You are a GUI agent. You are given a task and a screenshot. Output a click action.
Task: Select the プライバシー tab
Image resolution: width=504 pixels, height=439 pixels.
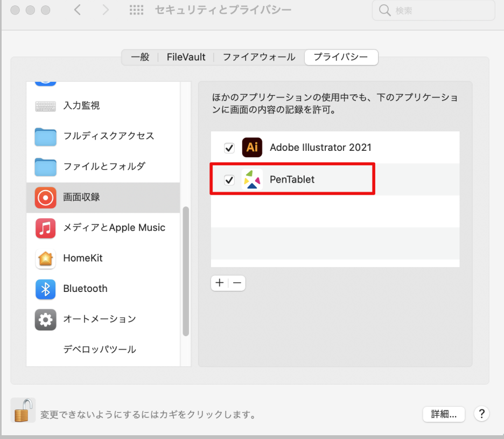341,57
